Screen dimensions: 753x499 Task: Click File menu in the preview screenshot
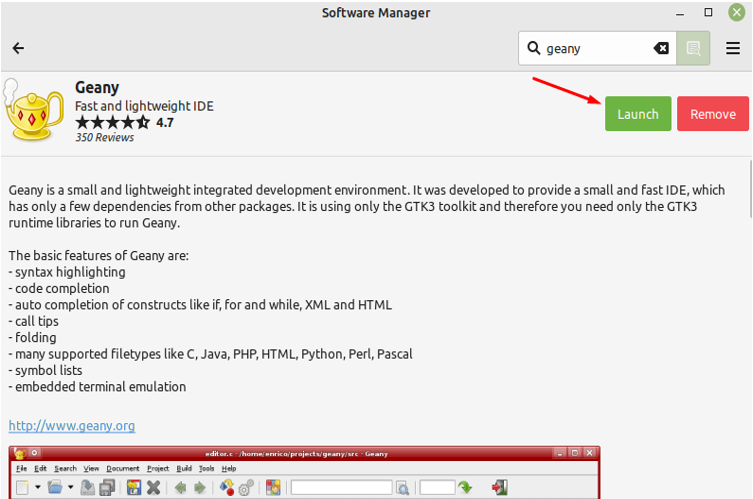(x=21, y=468)
